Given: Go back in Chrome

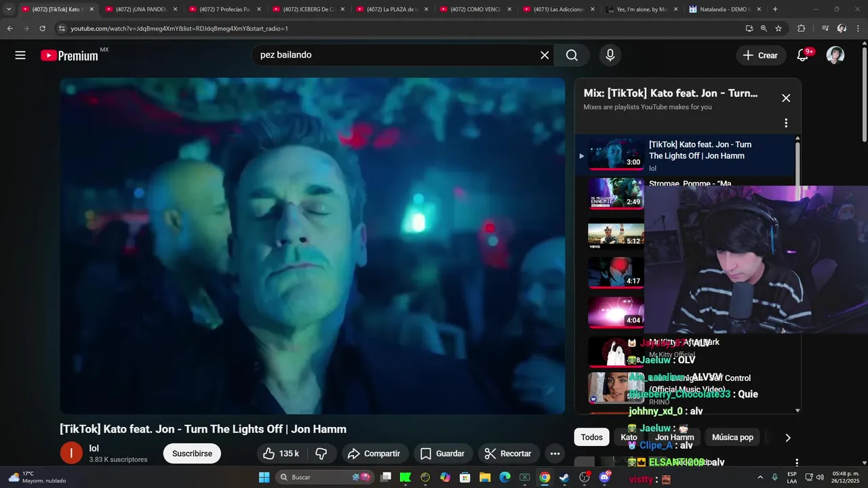Looking at the screenshot, I should [9, 28].
